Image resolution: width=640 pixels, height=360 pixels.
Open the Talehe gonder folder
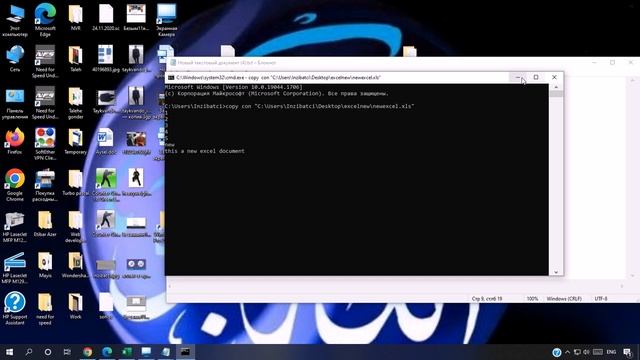click(x=76, y=102)
